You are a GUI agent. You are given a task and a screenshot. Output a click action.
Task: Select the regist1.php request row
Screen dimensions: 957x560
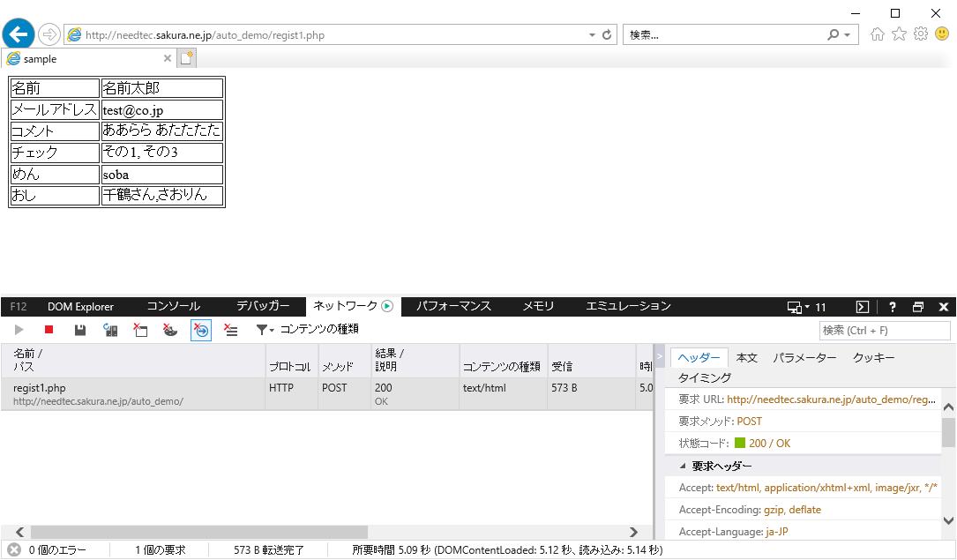tap(326, 394)
